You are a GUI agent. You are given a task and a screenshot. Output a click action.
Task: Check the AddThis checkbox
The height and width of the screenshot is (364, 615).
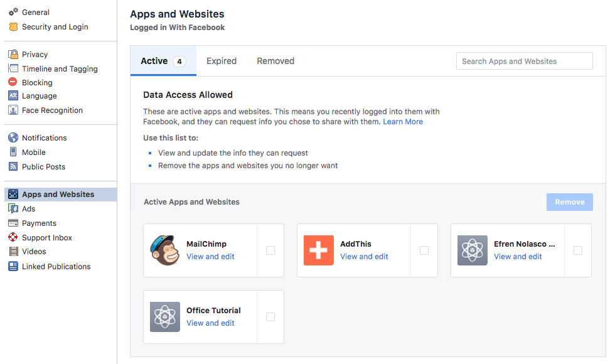(x=424, y=250)
